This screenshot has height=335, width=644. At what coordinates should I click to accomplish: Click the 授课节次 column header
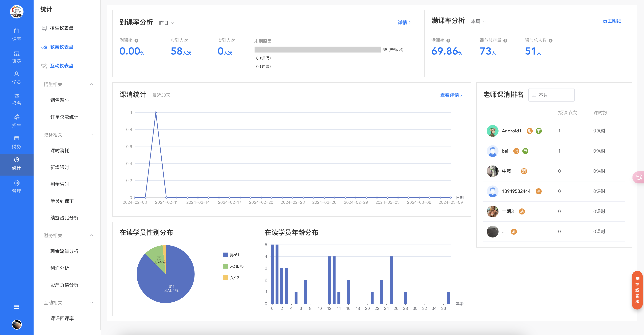tap(567, 112)
